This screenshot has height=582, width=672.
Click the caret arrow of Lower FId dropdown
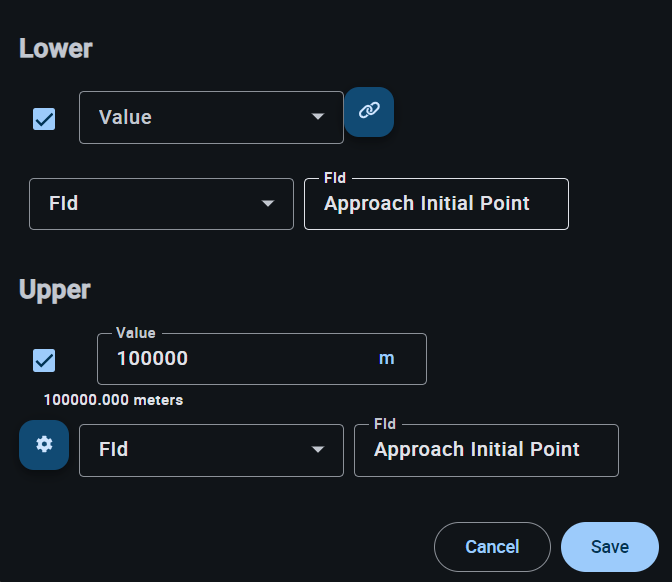tap(268, 204)
